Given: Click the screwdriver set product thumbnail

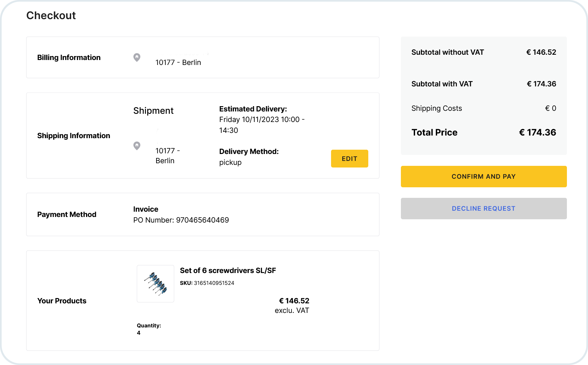Looking at the screenshot, I should point(155,284).
